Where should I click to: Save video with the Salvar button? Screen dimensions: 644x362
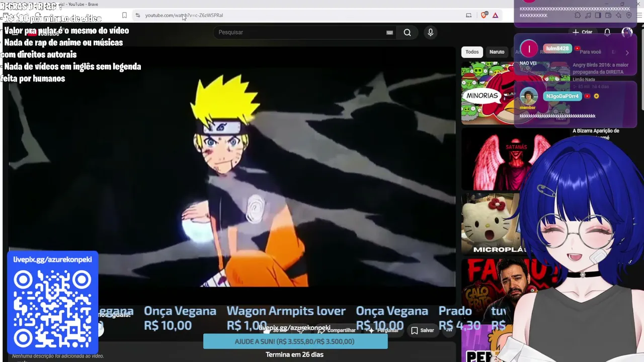[x=423, y=330]
